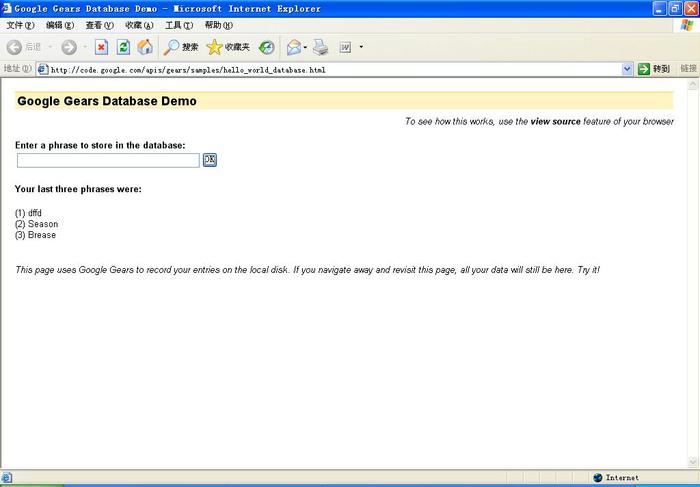This screenshot has width=700, height=487.
Task: Click the 链接 Links toolbar label
Action: (x=688, y=69)
